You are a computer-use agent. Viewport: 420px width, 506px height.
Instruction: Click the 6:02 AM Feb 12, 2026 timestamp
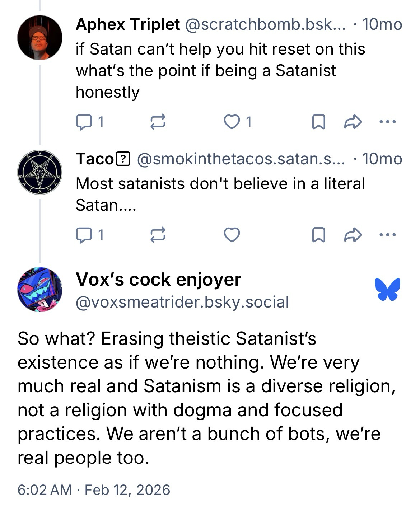94,490
